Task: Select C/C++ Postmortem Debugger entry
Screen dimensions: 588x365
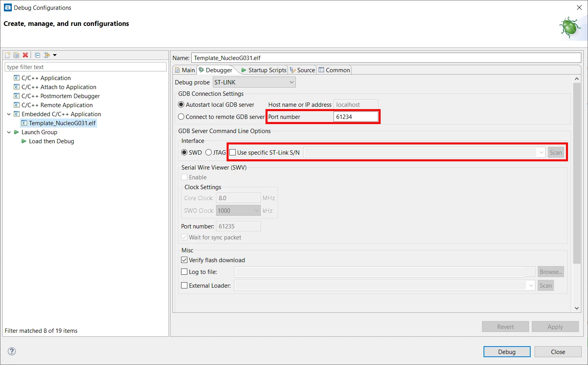Action: 60,96
